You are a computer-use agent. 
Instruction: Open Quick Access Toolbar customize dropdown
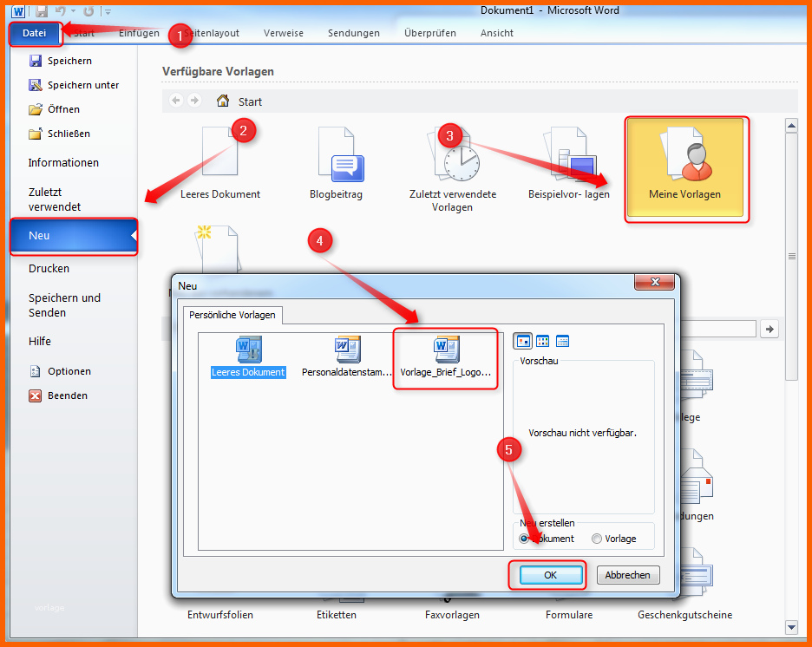(108, 11)
